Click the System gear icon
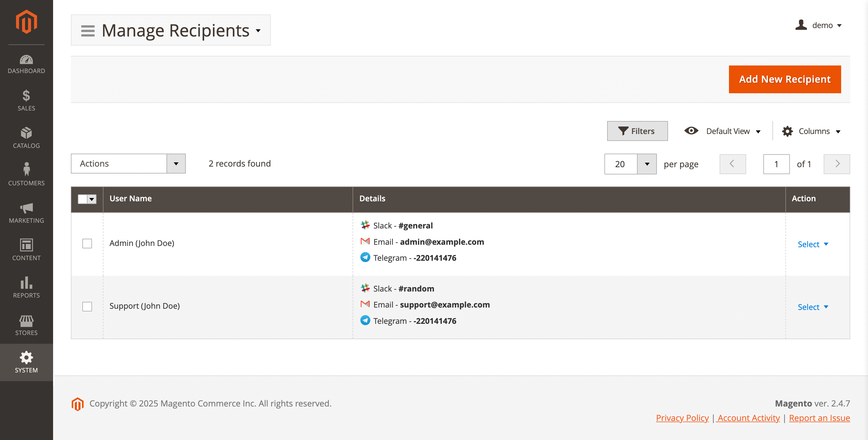Viewport: 868px width, 440px height. [x=26, y=357]
